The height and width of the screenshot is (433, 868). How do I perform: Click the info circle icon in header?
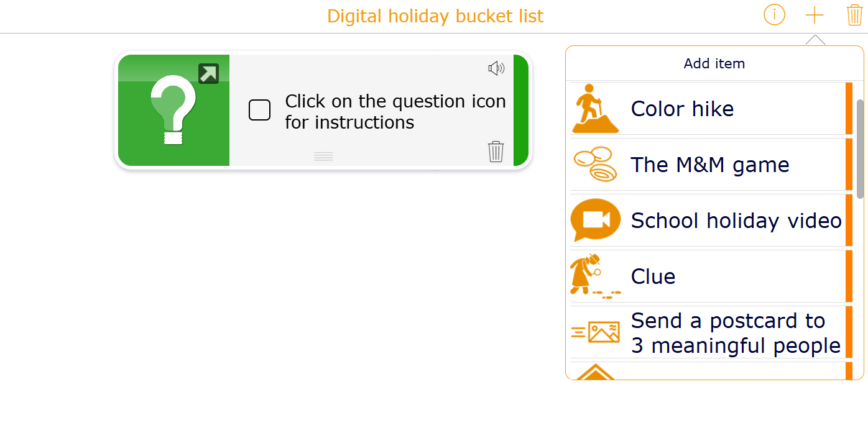click(774, 15)
